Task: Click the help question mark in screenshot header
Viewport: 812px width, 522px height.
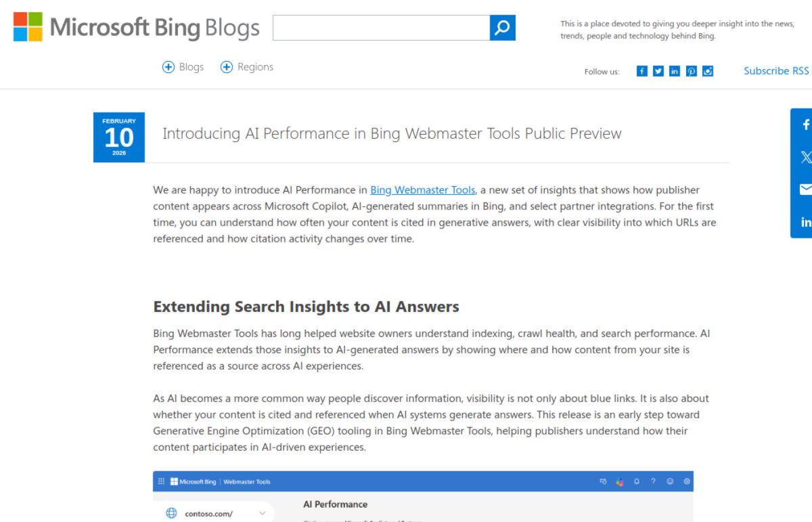Action: coord(653,481)
